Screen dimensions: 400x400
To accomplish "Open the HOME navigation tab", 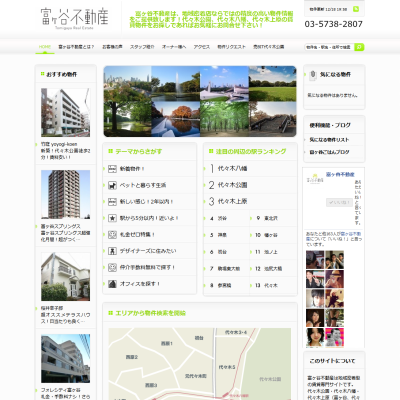I will point(45,47).
